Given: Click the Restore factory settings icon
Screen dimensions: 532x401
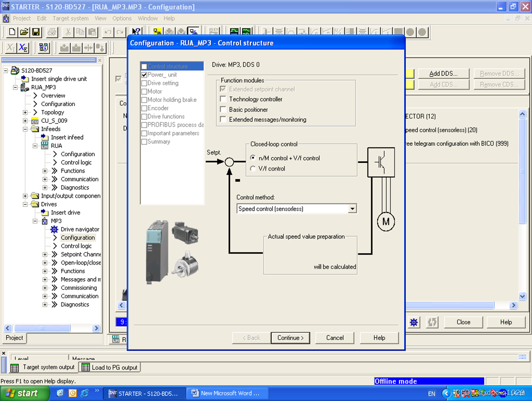Looking at the screenshot, I should click(100, 47).
